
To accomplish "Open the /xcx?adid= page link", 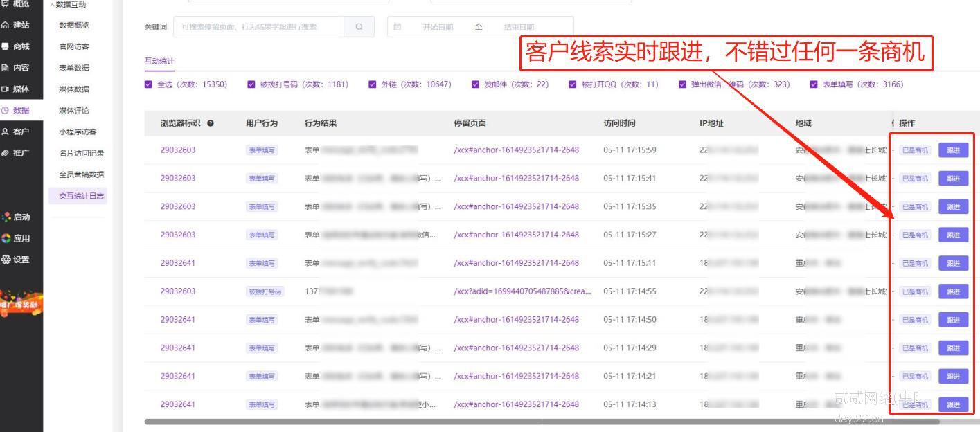I will (x=522, y=291).
